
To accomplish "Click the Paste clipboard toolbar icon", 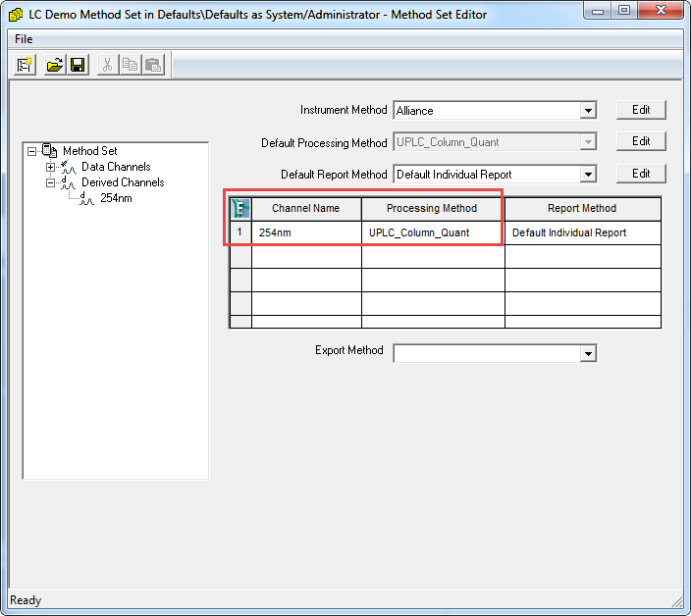I will (152, 65).
